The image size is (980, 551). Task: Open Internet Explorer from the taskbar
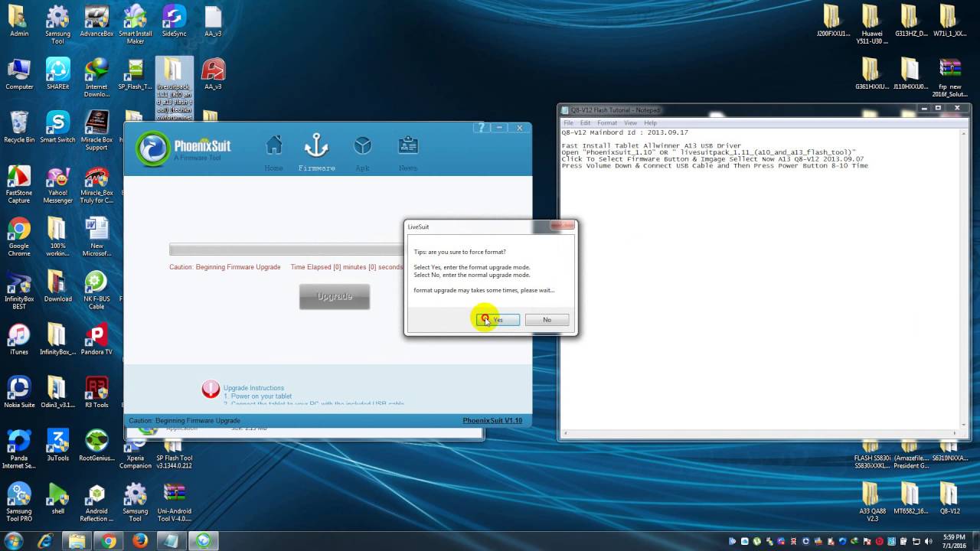pyautogui.click(x=45, y=541)
